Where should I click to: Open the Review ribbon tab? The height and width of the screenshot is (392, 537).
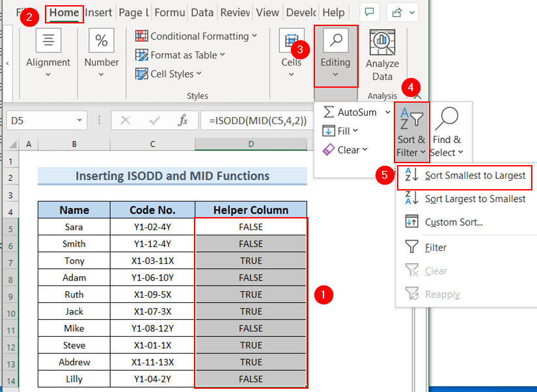click(x=234, y=12)
